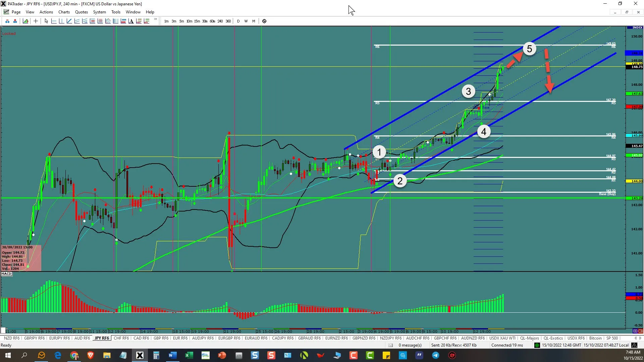Select the parallel channel lines tool
This screenshot has width=644, height=362.
click(x=77, y=21)
